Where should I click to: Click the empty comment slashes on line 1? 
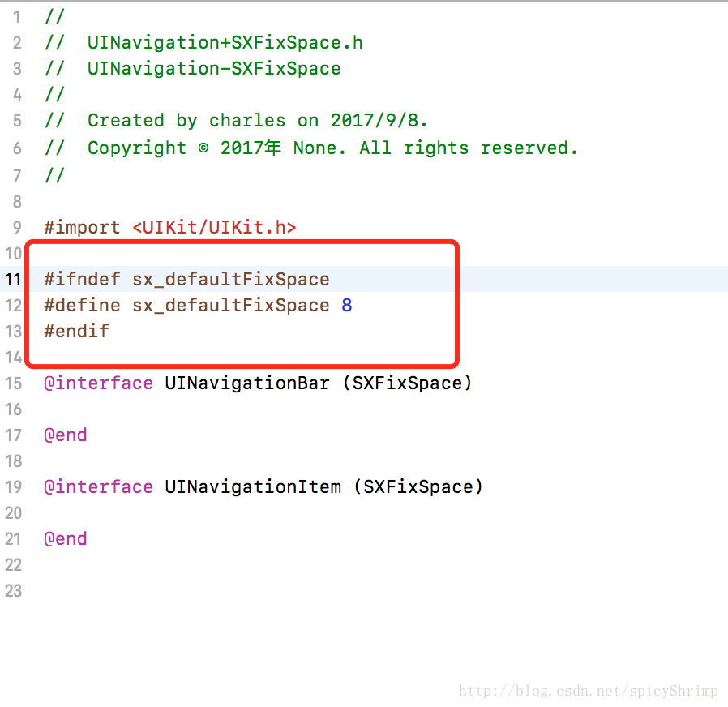point(54,17)
